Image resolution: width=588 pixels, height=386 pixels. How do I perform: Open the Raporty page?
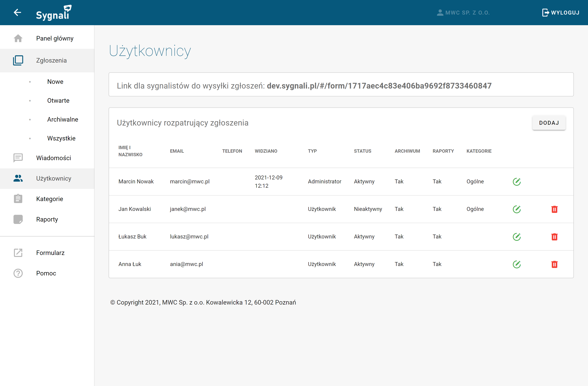coord(47,219)
